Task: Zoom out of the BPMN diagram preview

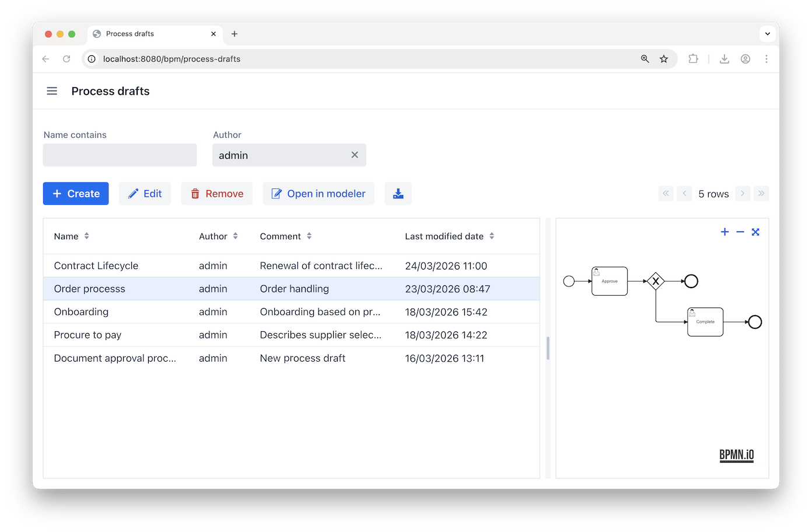Action: (x=740, y=232)
